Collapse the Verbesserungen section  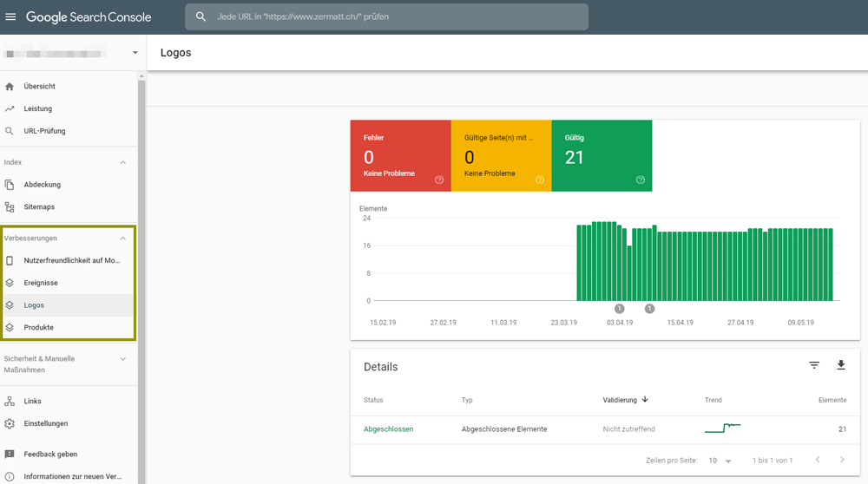[122, 238]
